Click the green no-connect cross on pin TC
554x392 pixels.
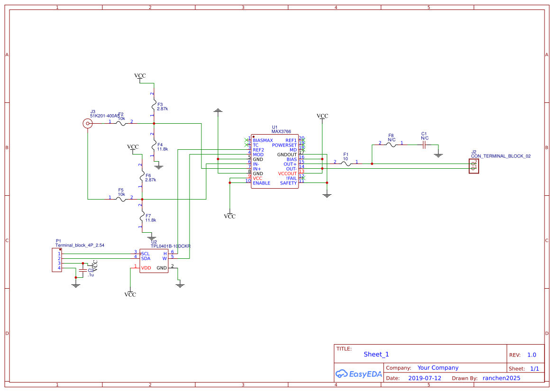click(x=246, y=145)
